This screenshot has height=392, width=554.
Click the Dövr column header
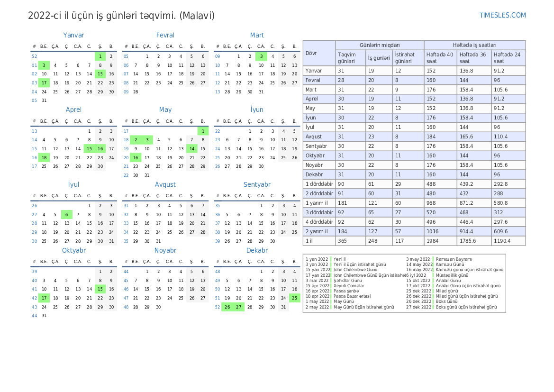(x=311, y=53)
